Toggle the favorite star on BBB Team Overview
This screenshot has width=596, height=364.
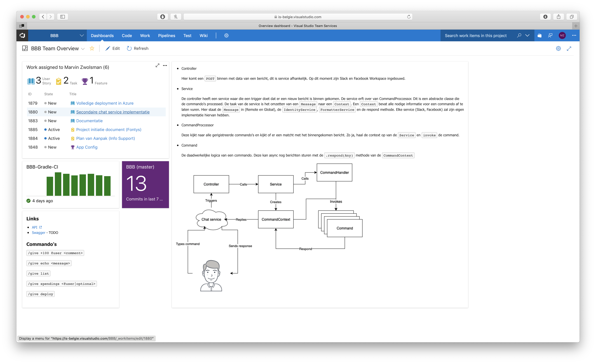click(92, 48)
